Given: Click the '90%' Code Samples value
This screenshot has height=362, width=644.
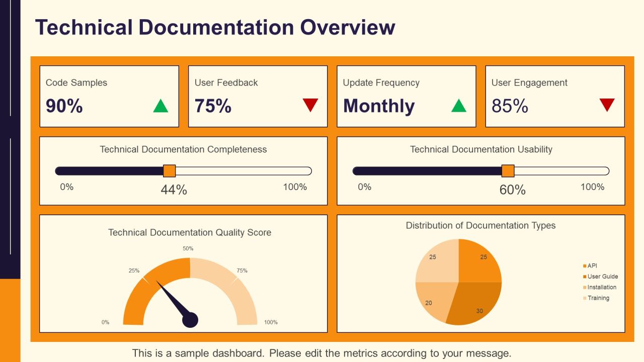Looking at the screenshot, I should point(64,106).
